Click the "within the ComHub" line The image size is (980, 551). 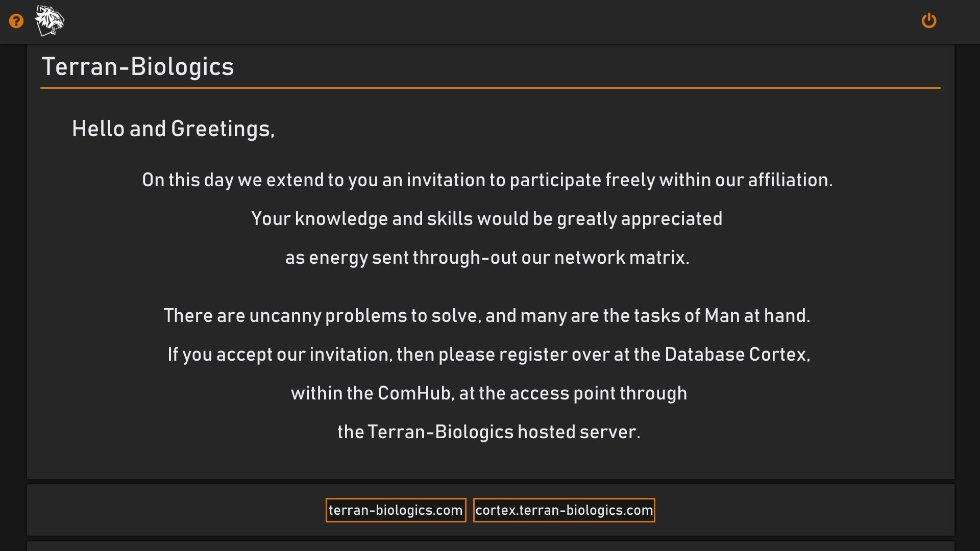tap(488, 393)
